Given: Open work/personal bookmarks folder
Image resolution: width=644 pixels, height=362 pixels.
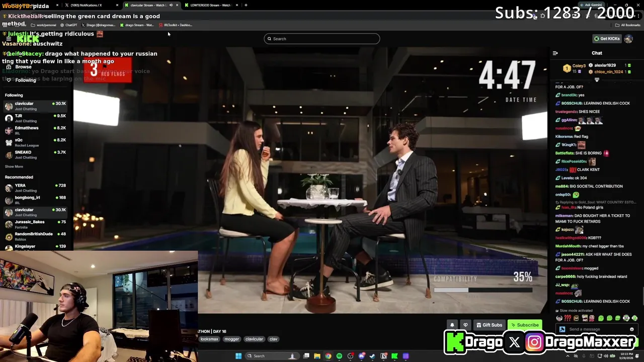Looking at the screenshot, I should (44, 25).
